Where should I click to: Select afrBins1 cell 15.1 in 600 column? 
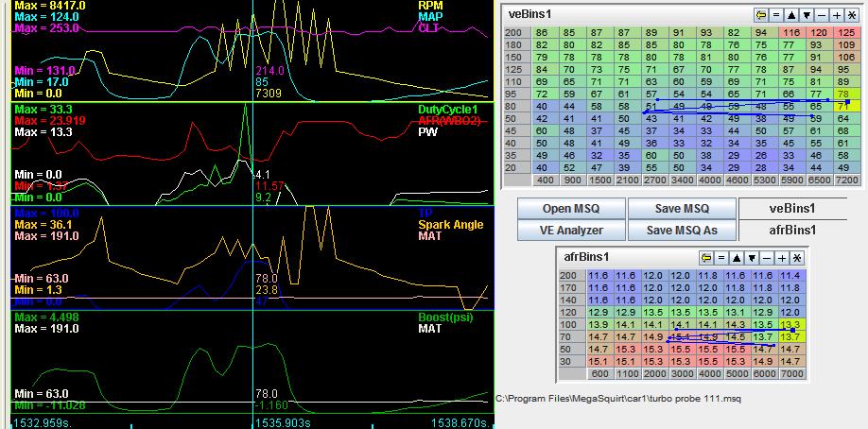pos(600,362)
